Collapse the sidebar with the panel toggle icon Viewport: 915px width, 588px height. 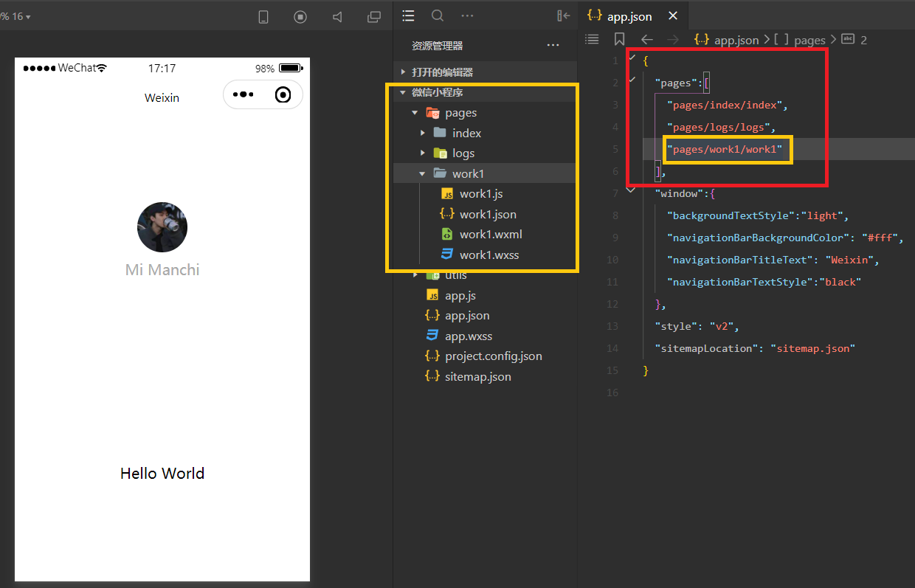point(564,15)
